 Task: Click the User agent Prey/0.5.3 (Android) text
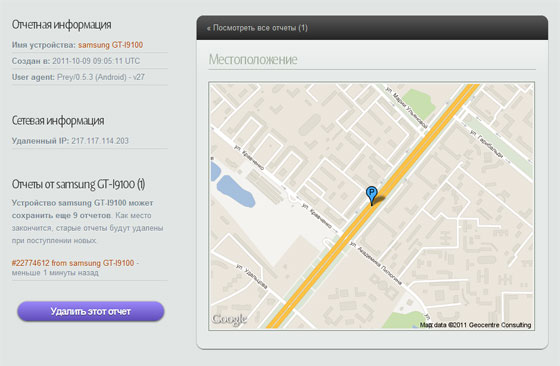click(78, 77)
